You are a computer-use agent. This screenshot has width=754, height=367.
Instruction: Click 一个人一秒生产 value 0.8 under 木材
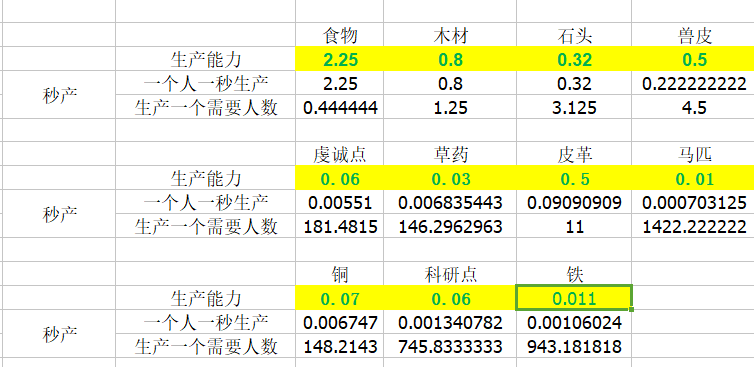point(450,83)
